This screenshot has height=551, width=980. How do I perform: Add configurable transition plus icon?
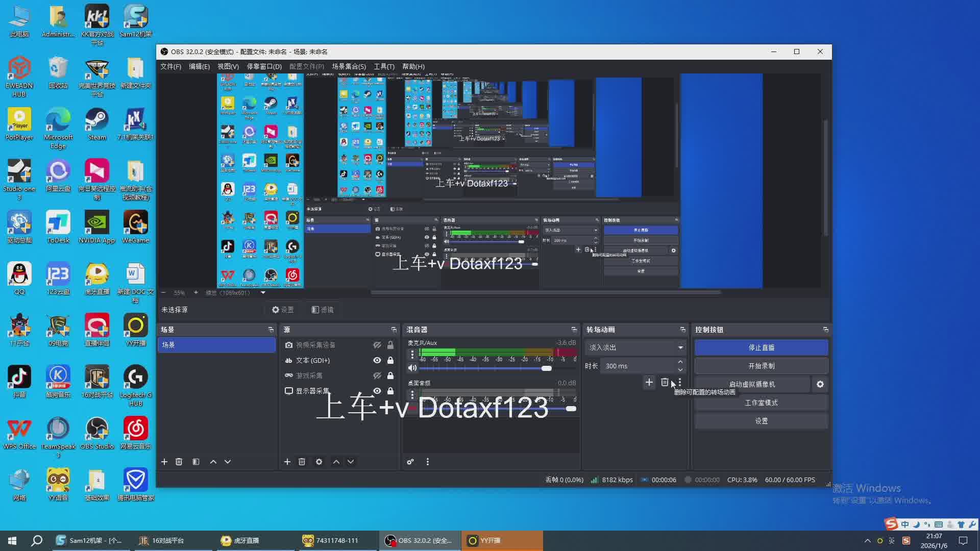649,382
